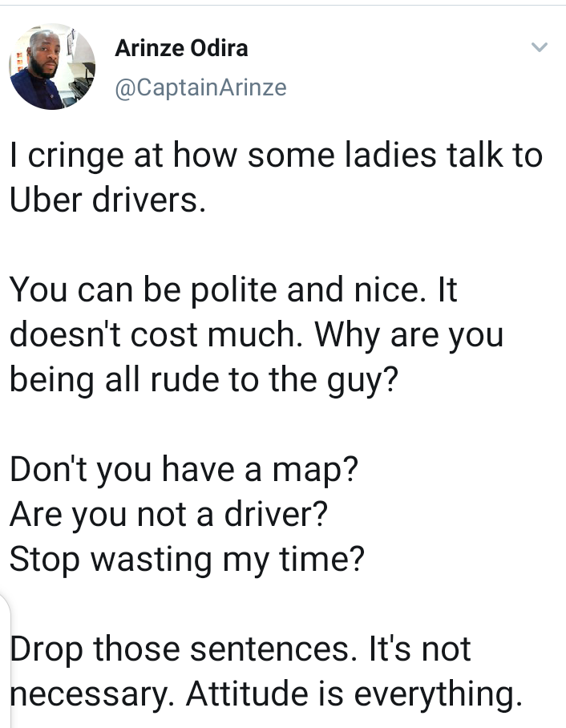Select the final word "everything."
566x728 pixels.
coord(439,695)
